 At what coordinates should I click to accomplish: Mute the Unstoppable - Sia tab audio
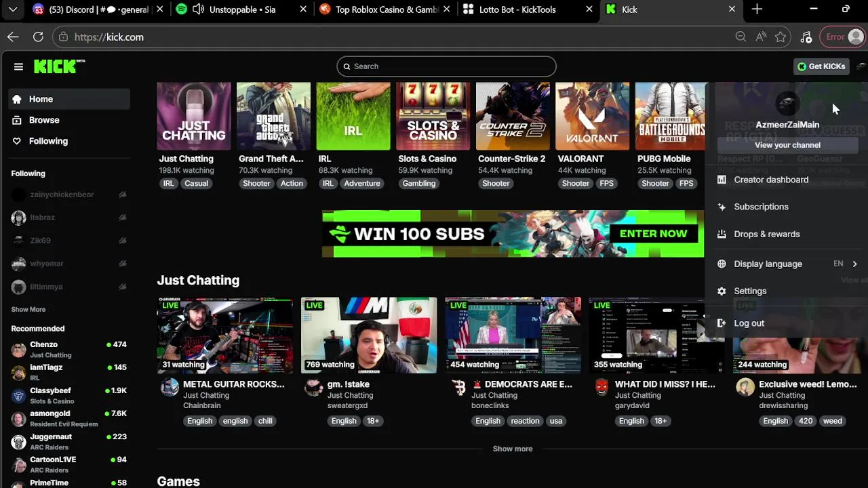pyautogui.click(x=198, y=9)
